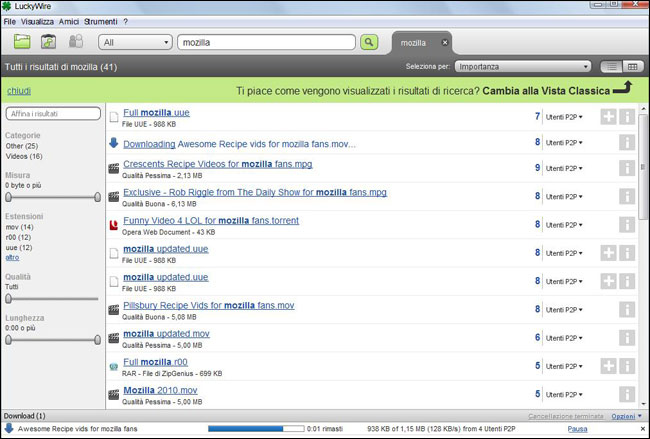650x439 pixels.
Task: Click the Pausa link for the download
Action: [x=577, y=428]
